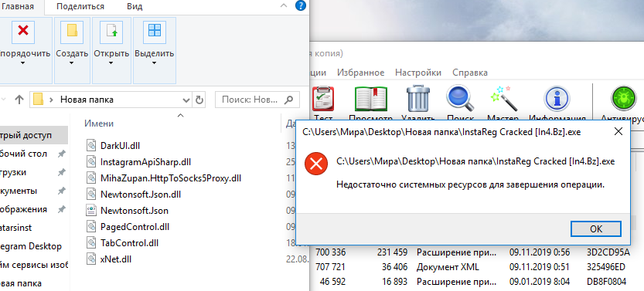Expand the Open dropdown arrow
This screenshot has height=291, width=644.
tap(111, 63)
